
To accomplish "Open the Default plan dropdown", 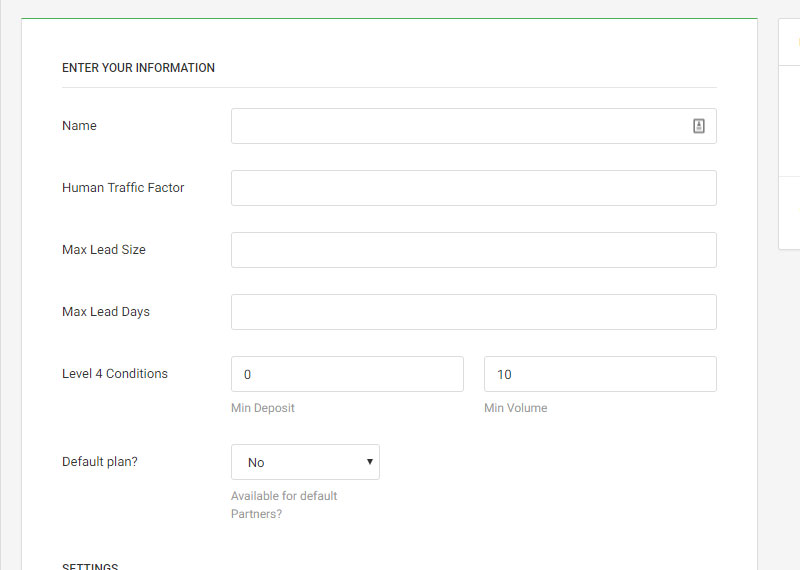I will (x=305, y=462).
